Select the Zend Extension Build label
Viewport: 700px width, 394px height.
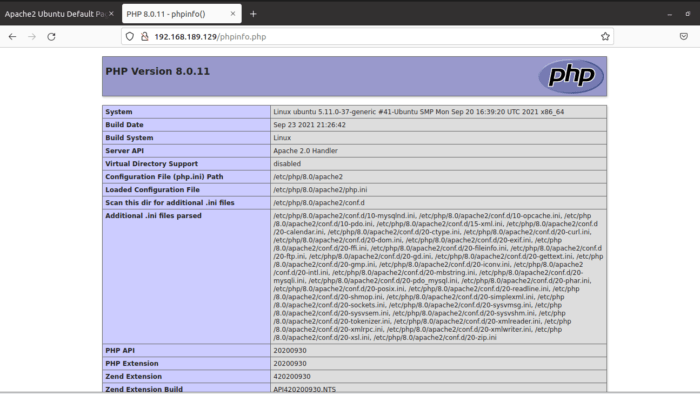click(x=144, y=389)
